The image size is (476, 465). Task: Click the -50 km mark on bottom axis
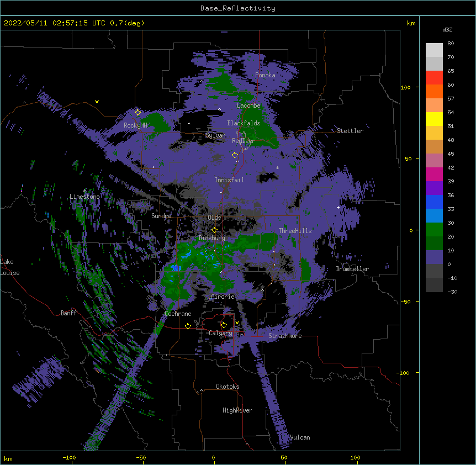click(141, 458)
